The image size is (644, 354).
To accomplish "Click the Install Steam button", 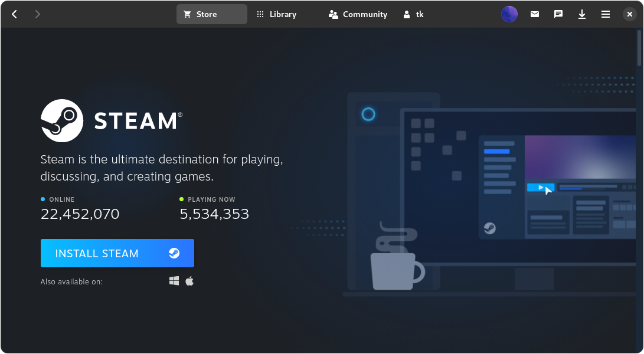I will pos(117,253).
